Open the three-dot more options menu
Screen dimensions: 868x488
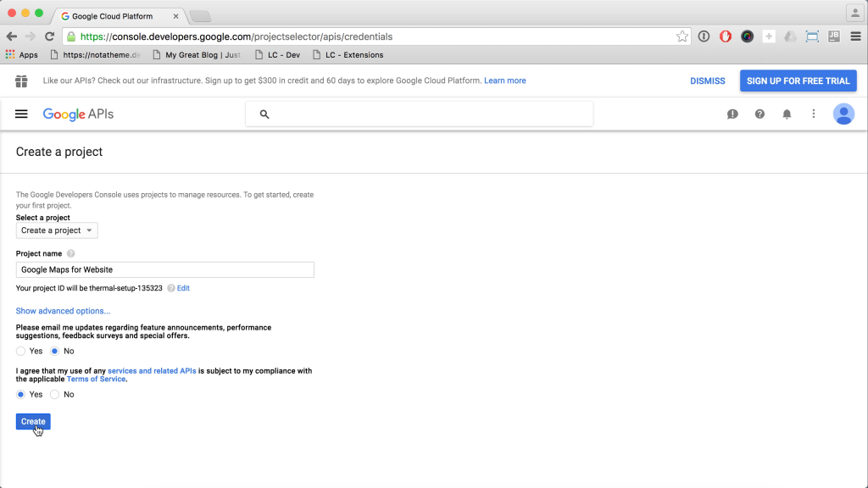pos(814,114)
